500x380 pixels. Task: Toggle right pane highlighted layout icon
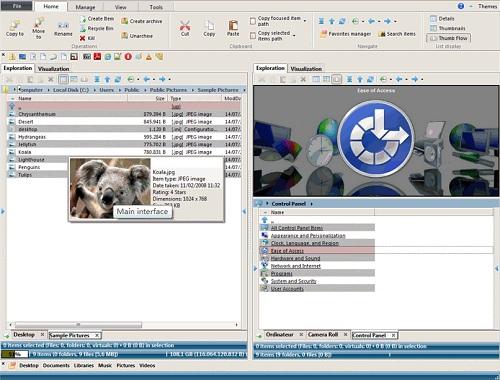[337, 79]
